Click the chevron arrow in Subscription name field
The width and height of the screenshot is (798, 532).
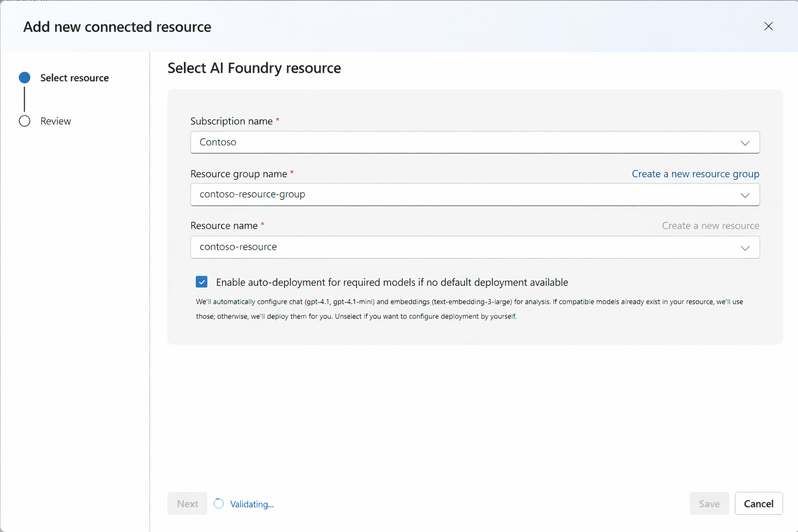(745, 143)
